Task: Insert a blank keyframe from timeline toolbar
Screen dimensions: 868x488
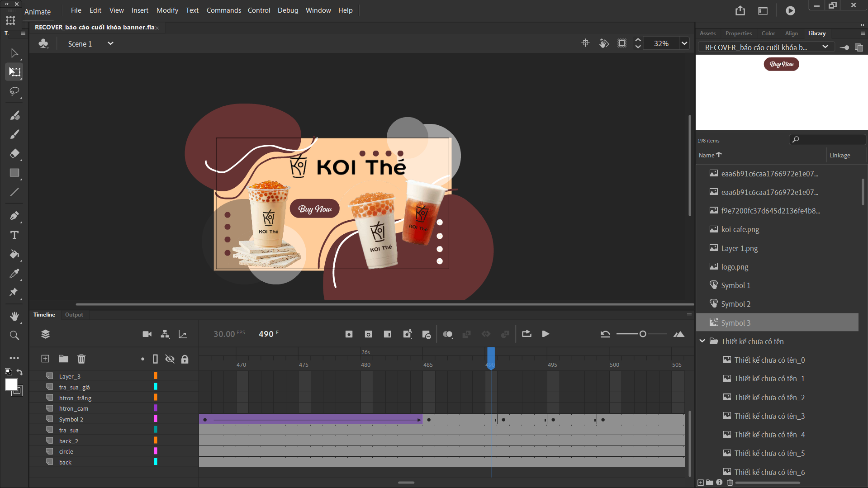Action: point(368,334)
